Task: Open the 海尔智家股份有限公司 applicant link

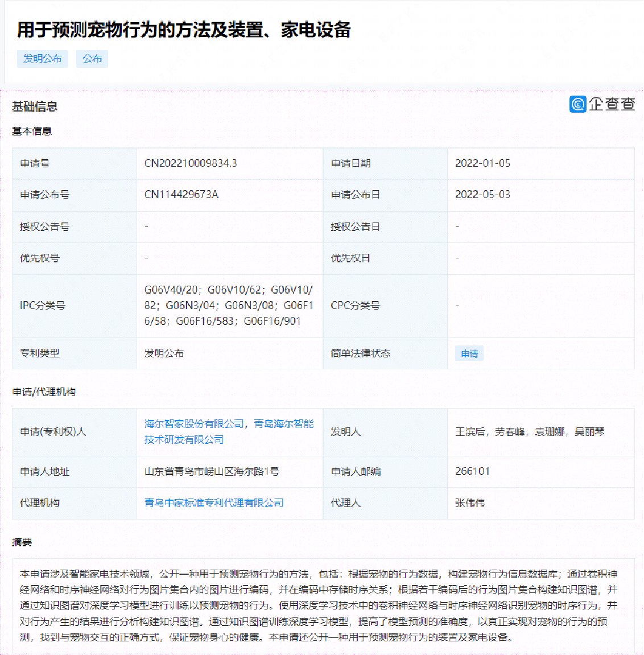Action: (x=194, y=424)
